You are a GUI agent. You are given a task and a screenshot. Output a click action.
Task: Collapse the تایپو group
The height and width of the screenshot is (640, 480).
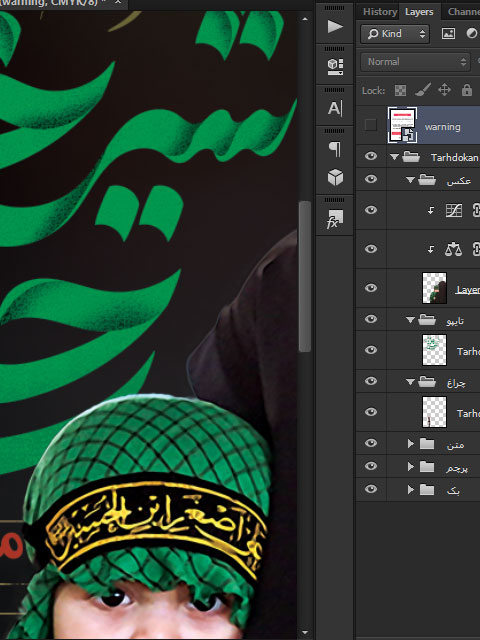410,320
